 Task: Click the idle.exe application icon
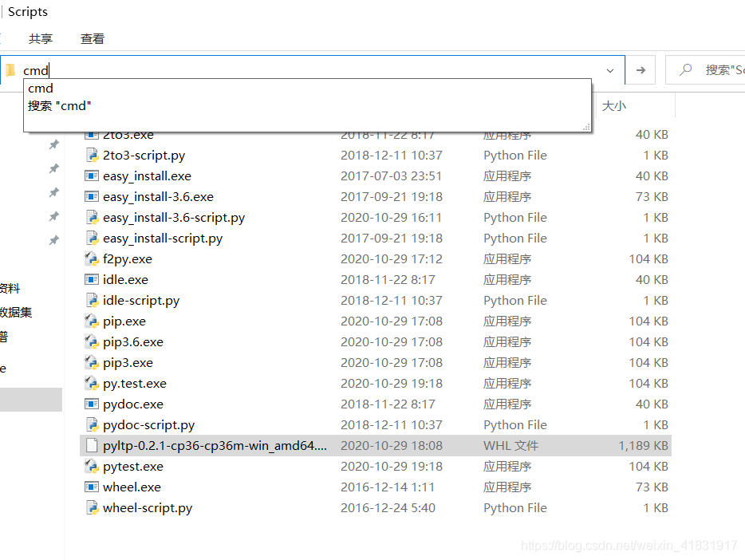pos(92,280)
